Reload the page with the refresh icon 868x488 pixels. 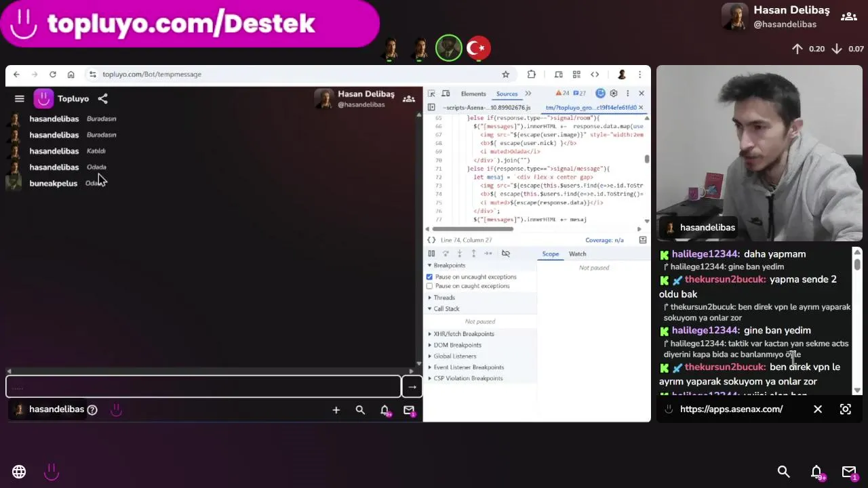click(52, 75)
